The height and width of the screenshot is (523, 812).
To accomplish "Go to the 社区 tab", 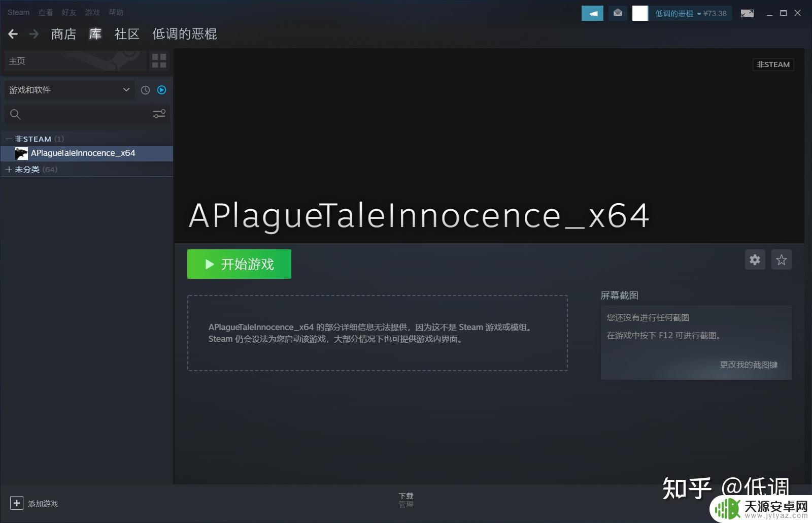I will click(x=127, y=34).
